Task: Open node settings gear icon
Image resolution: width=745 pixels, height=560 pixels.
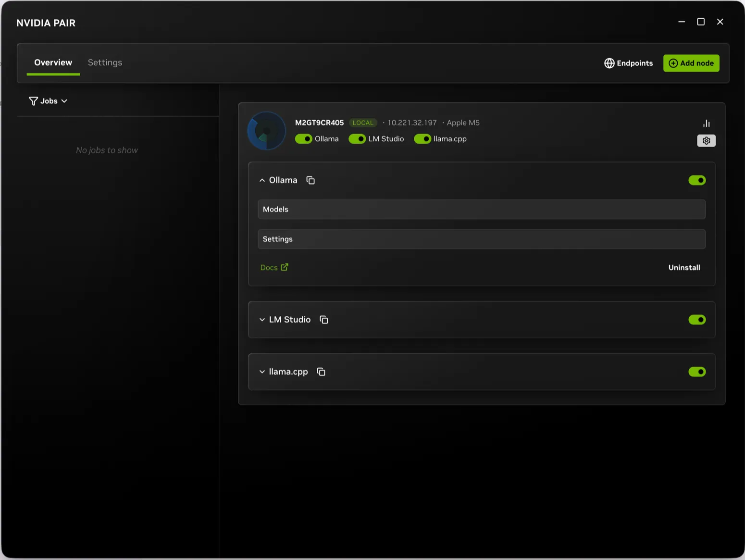Action: pyautogui.click(x=706, y=141)
